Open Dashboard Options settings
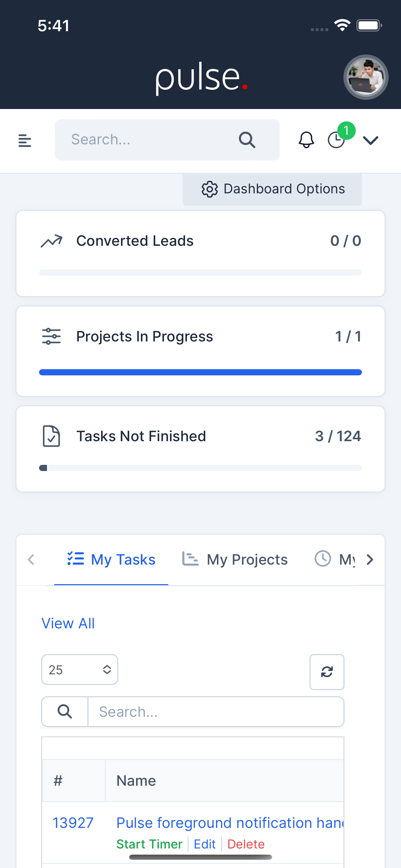401x868 pixels. pyautogui.click(x=272, y=189)
